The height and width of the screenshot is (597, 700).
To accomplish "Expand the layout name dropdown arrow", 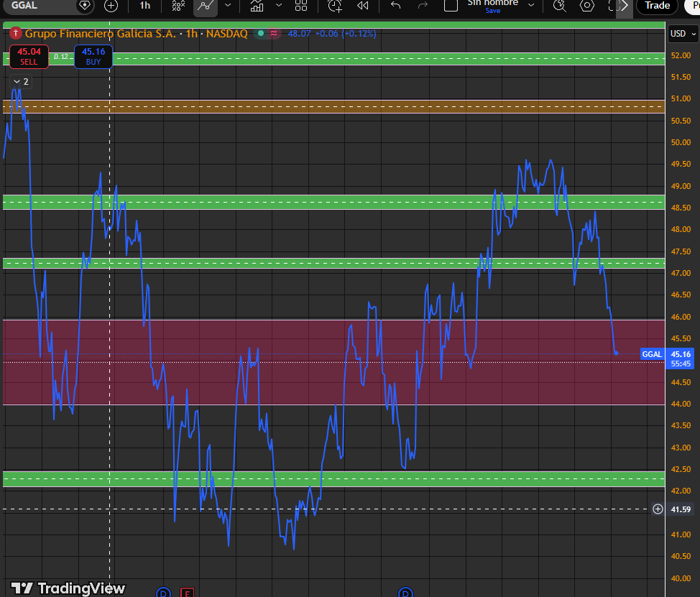I will 531,6.
